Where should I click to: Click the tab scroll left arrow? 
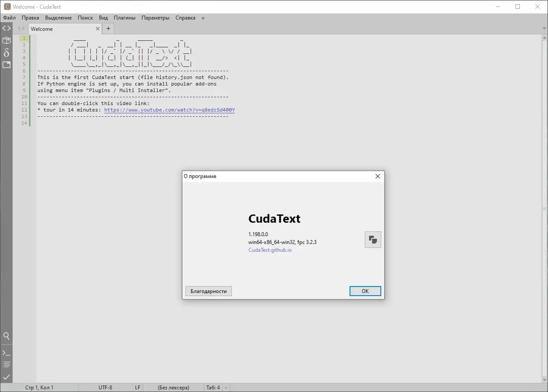pos(19,29)
